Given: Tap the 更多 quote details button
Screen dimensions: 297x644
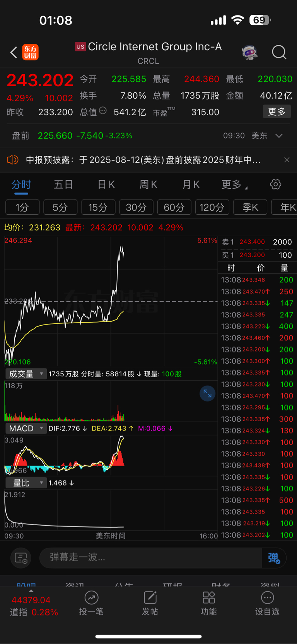Looking at the screenshot, I should pos(277,112).
